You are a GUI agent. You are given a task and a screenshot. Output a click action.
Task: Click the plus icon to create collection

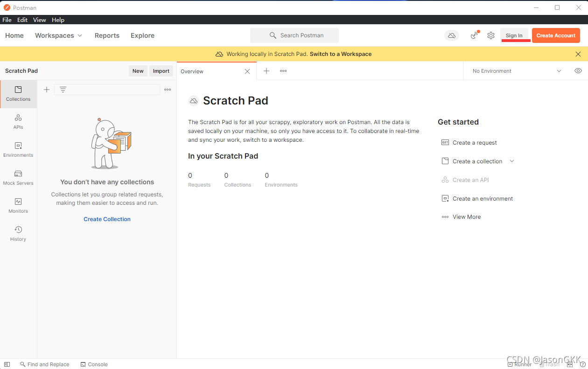tap(47, 90)
